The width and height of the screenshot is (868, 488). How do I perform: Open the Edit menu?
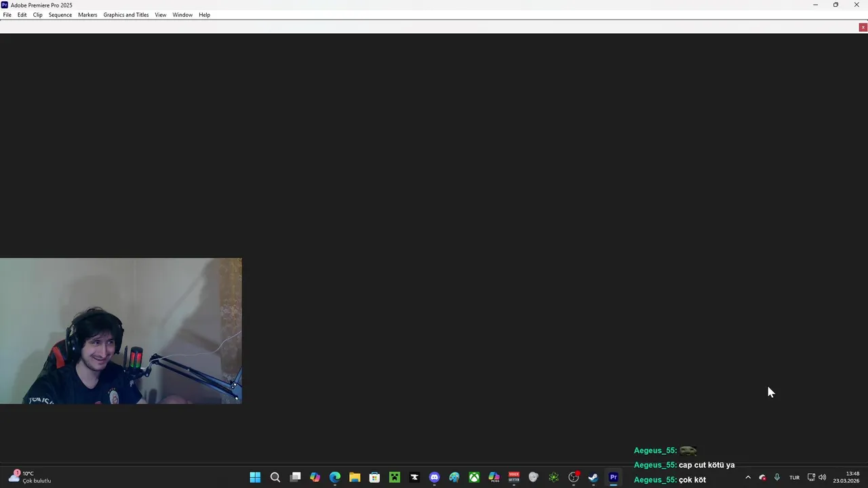pos(22,15)
